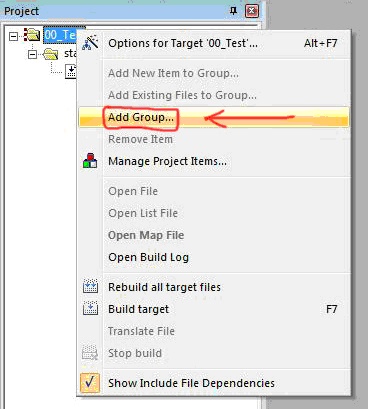Click the Build target icon
The image size is (368, 409).
pos(90,309)
